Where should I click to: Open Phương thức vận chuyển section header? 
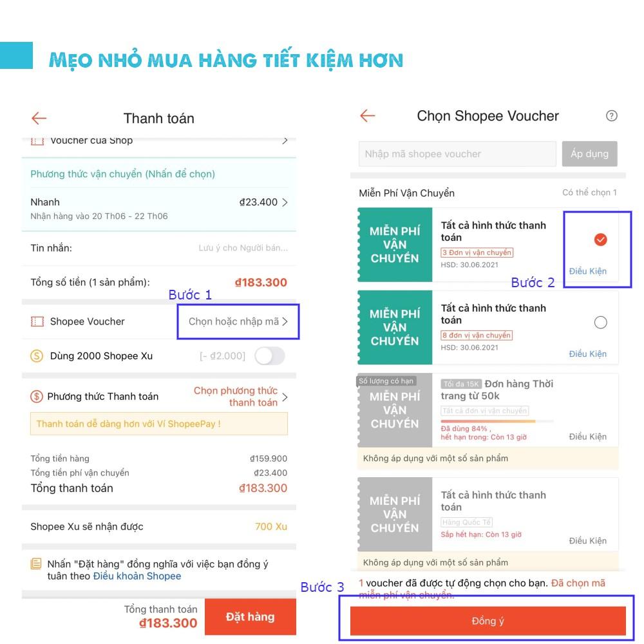pyautogui.click(x=123, y=174)
